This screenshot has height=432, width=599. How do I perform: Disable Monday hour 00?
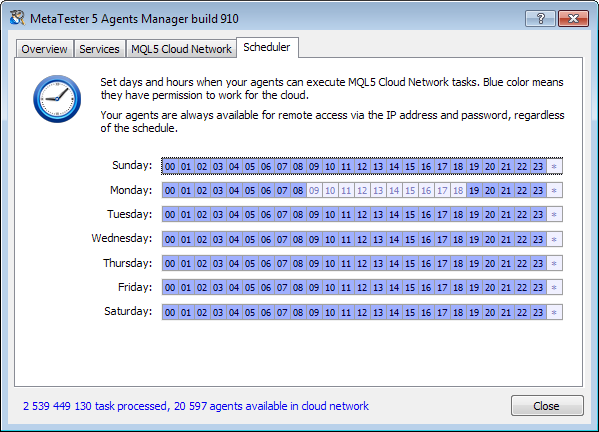(170, 191)
